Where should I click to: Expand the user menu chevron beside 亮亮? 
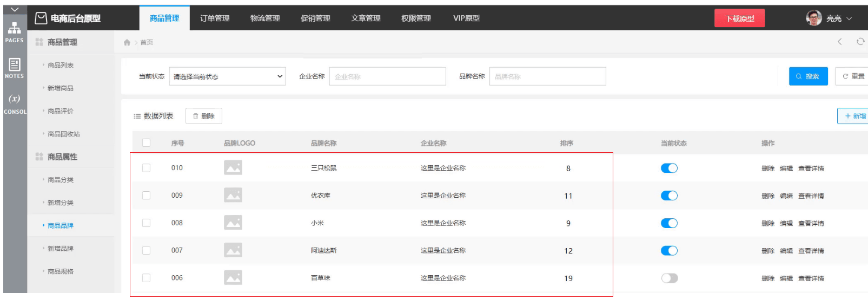pos(849,18)
